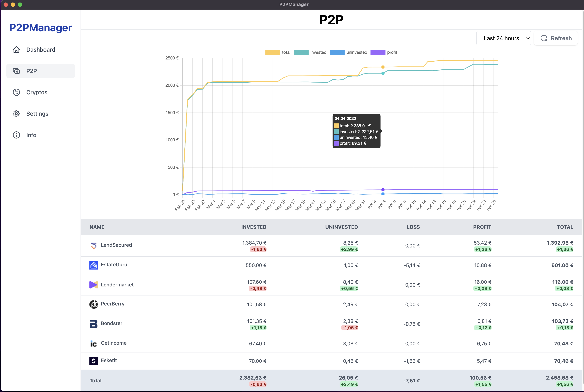Click the LendSecured platform logo icon
584x392 pixels.
tap(94, 245)
